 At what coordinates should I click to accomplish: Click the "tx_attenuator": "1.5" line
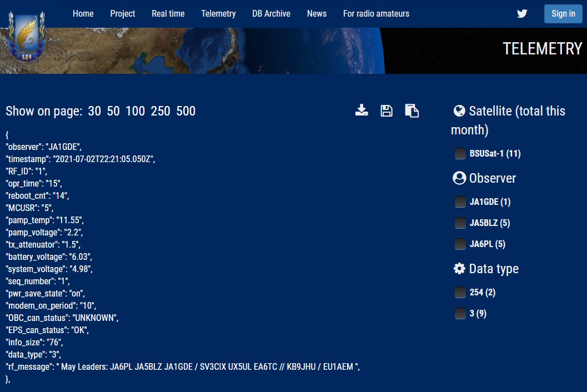[x=43, y=245]
